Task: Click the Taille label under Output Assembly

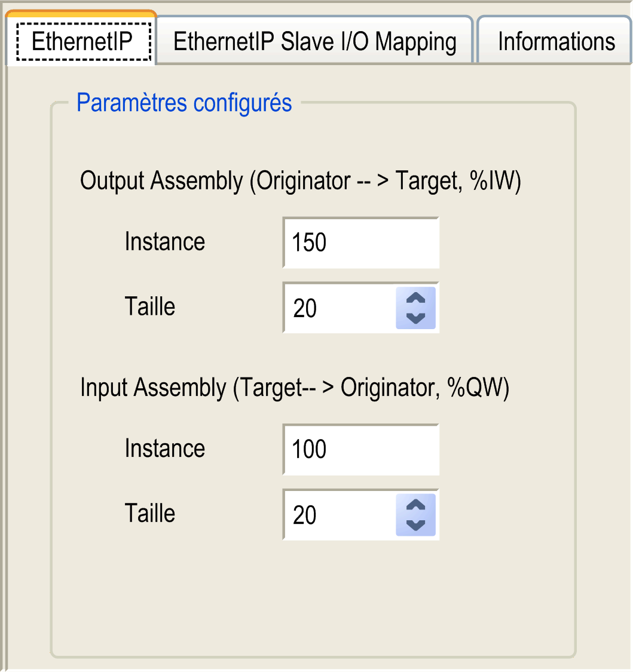Action: click(149, 307)
